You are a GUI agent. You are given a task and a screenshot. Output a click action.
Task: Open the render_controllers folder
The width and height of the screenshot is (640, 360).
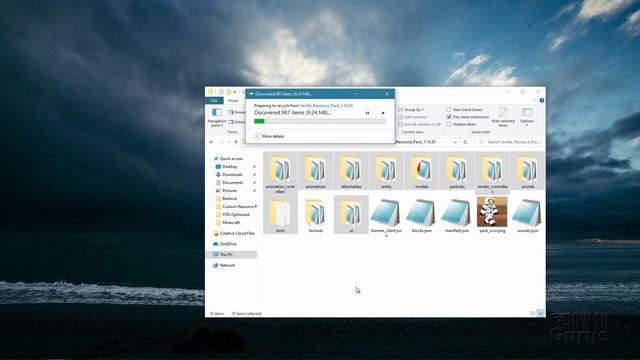tap(492, 173)
